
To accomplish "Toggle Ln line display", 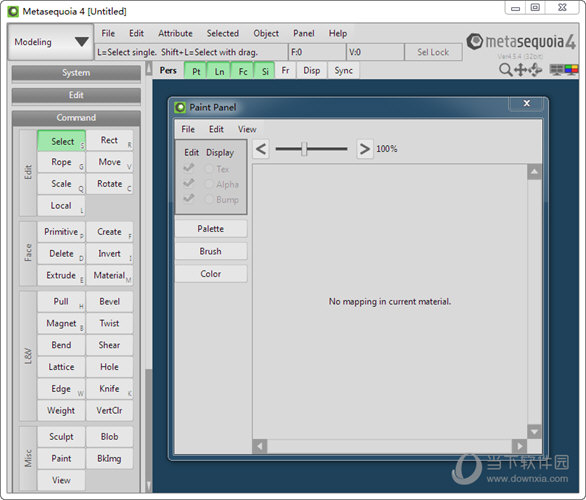I will coord(219,71).
